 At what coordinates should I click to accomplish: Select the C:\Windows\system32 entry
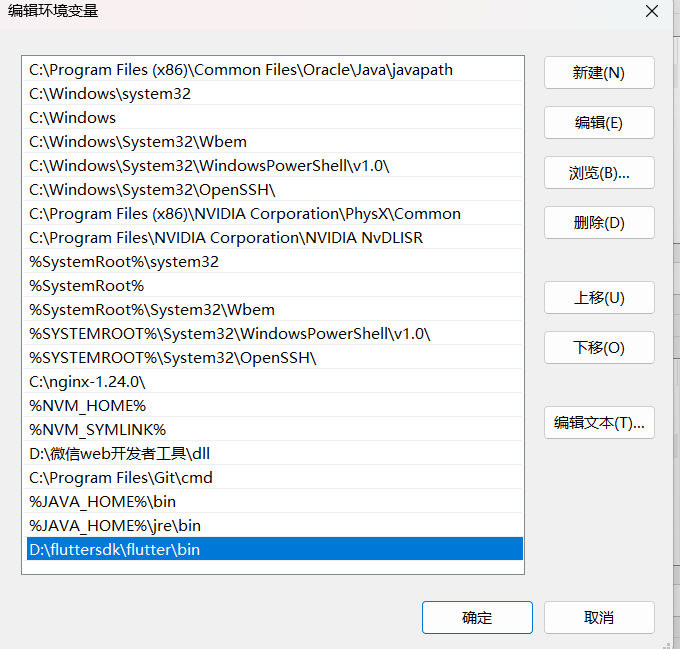(x=275, y=94)
